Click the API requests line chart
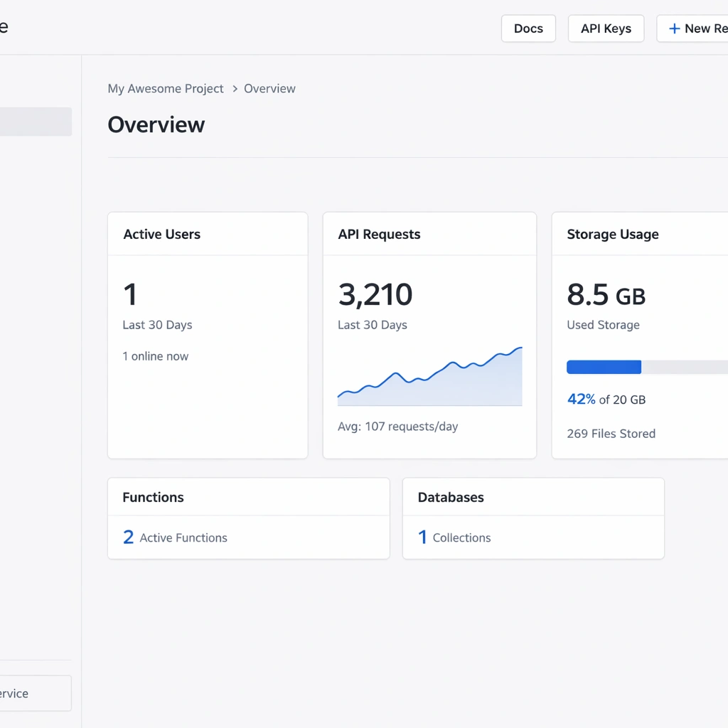 point(429,377)
